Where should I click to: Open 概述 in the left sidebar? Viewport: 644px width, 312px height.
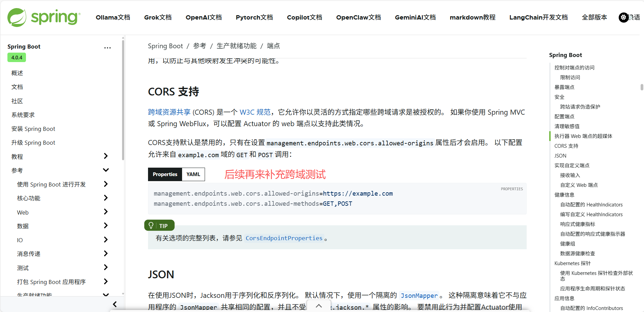[x=17, y=73]
